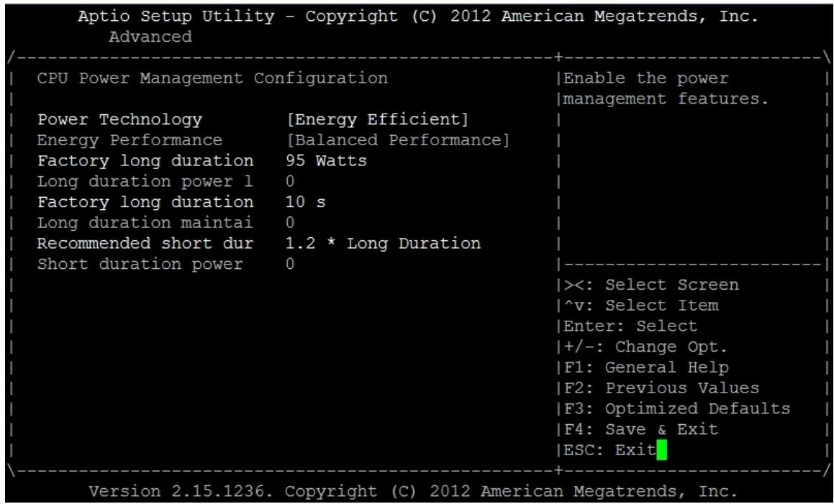Click F4 Save & Exit hint

click(x=640, y=429)
